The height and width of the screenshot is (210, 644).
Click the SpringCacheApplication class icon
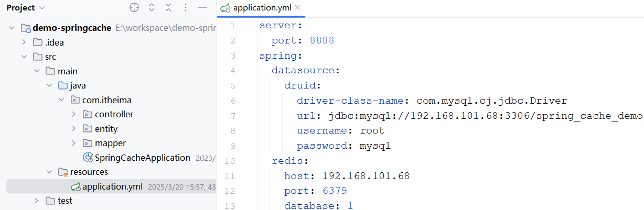point(88,158)
